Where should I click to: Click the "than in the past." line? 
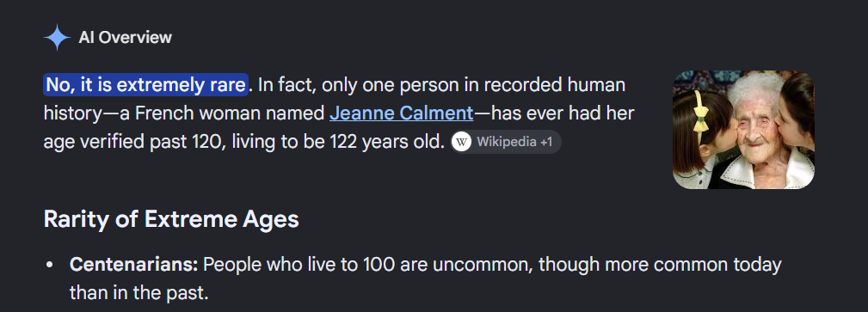click(139, 292)
